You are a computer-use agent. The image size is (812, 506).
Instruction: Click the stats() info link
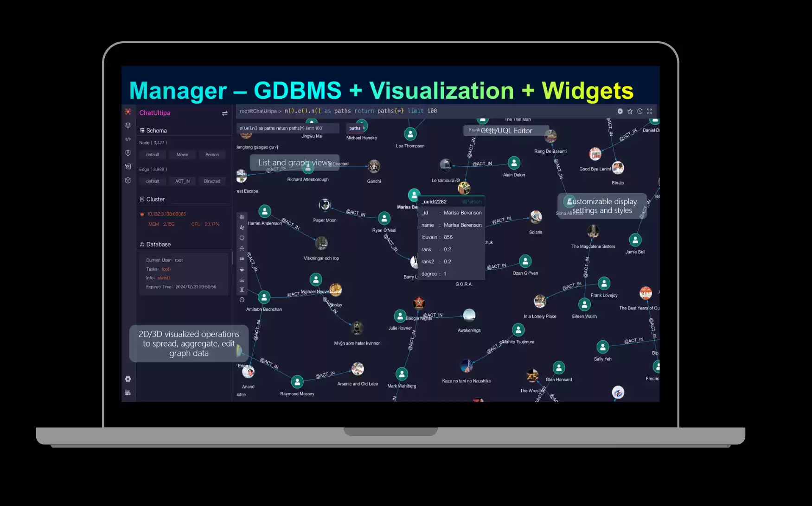pos(164,278)
